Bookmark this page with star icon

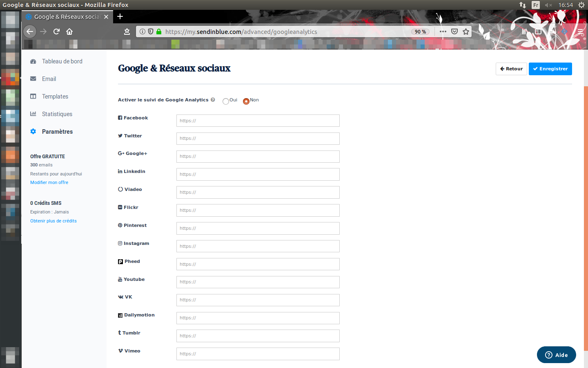[466, 31]
